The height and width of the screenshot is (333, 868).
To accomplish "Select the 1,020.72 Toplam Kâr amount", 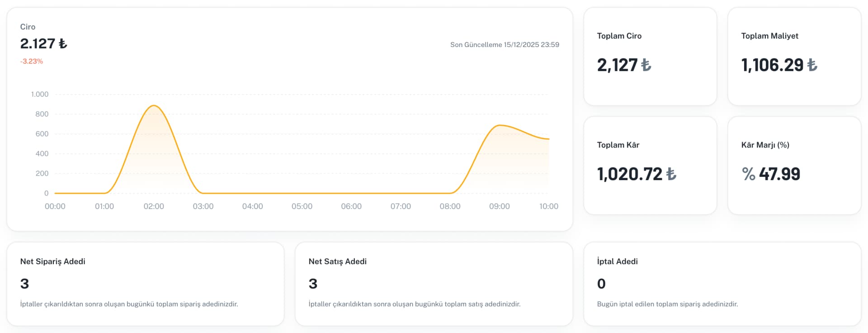I will pyautogui.click(x=629, y=174).
